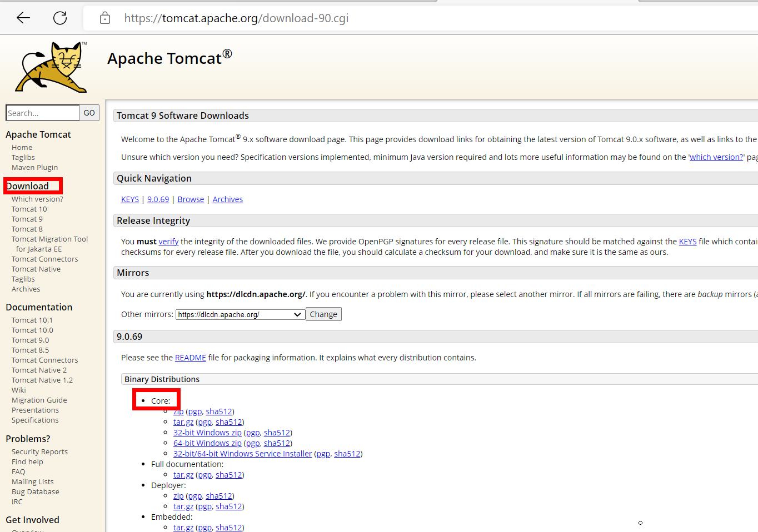This screenshot has width=758, height=532.
Task: Click the Download heading in sidebar
Action: coord(28,186)
